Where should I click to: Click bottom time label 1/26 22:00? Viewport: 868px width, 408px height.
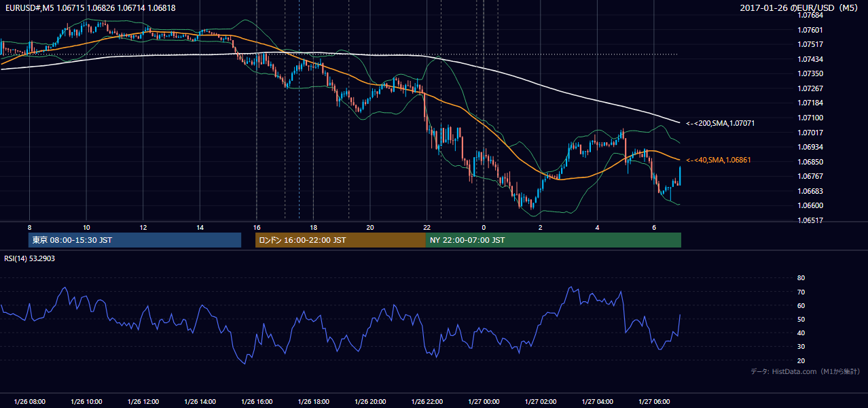pos(427,402)
